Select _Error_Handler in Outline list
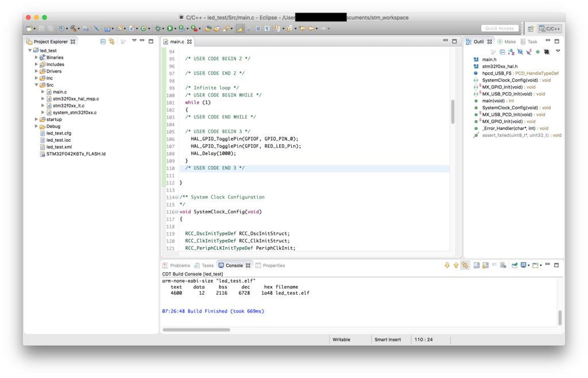This screenshot has height=378, width=588. point(510,128)
